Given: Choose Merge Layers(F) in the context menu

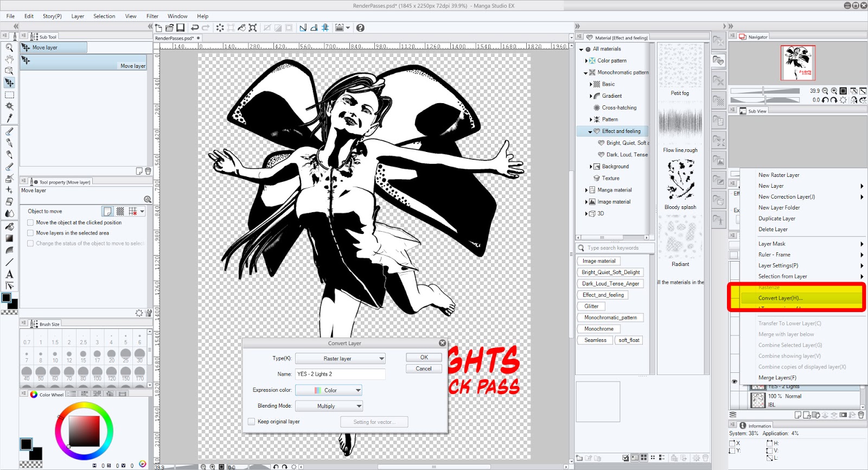Looking at the screenshot, I should [x=777, y=378].
